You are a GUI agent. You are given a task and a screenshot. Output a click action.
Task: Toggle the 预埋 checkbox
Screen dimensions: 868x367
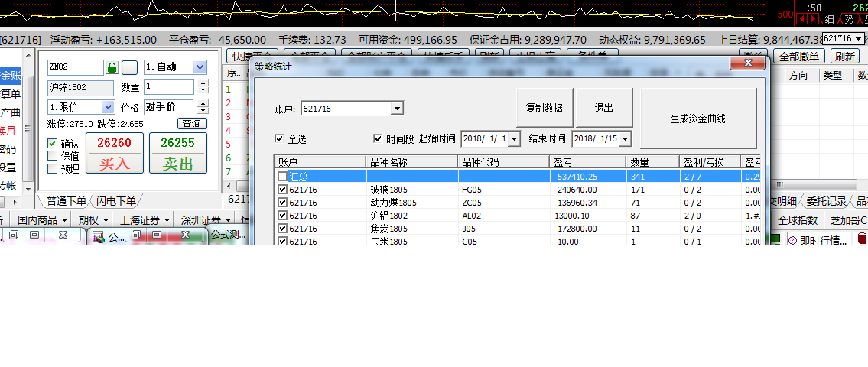53,169
